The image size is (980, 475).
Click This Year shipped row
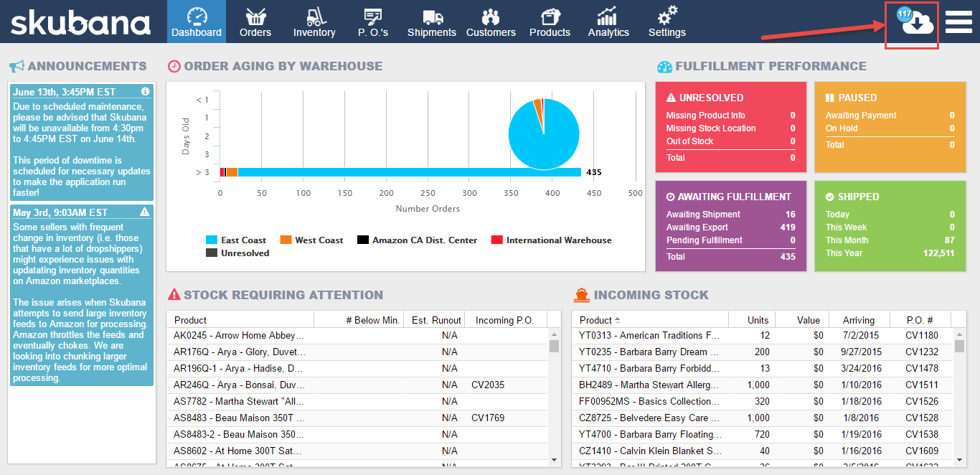[890, 253]
